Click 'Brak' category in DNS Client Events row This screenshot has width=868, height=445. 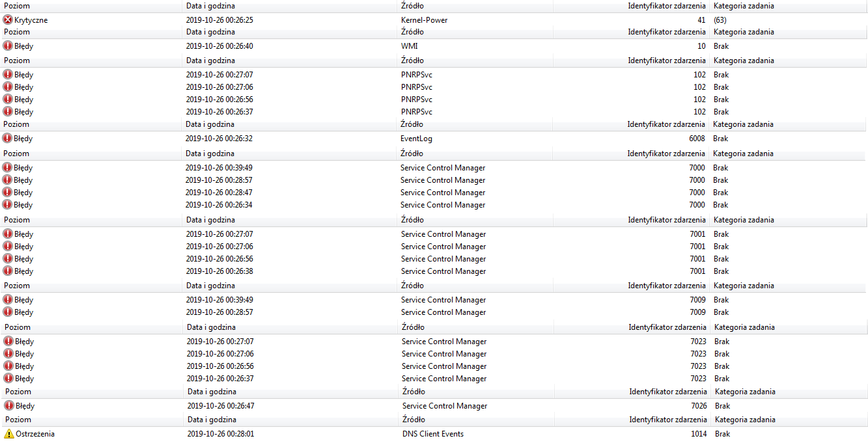pyautogui.click(x=723, y=434)
